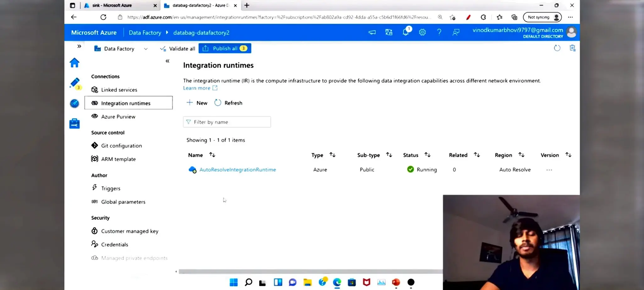
Task: Click Not syncing profile button
Action: pos(542,17)
